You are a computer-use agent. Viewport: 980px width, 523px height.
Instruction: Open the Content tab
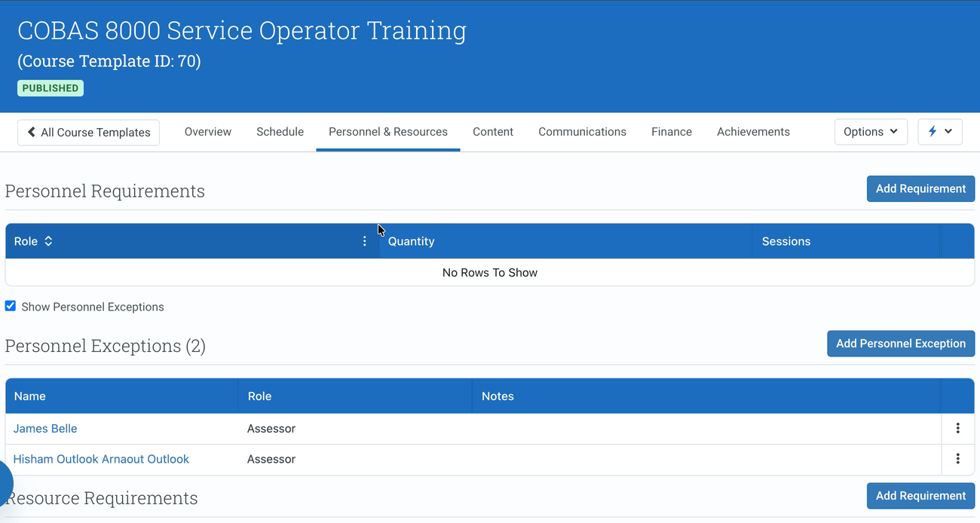493,132
